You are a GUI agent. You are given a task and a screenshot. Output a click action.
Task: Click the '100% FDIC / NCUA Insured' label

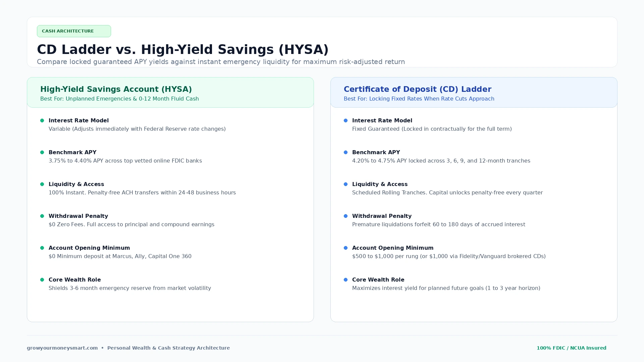pyautogui.click(x=572, y=348)
